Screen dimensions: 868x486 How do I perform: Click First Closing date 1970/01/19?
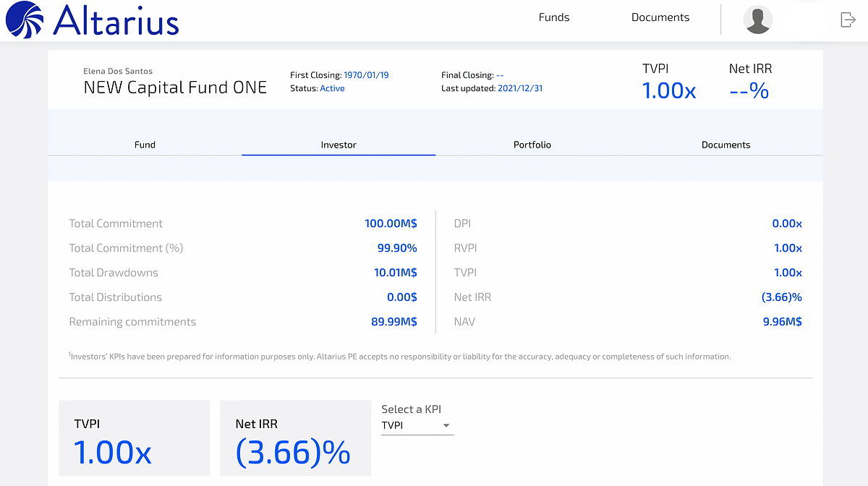coord(366,75)
